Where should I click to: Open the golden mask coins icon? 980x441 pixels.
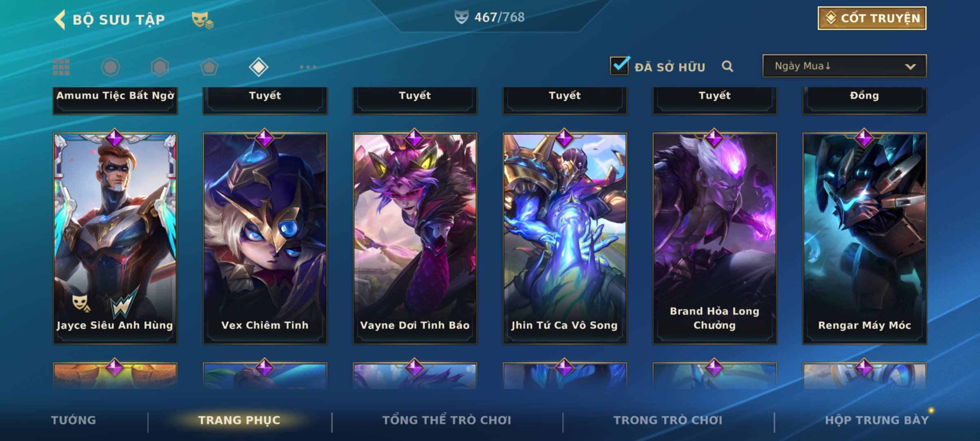click(203, 20)
